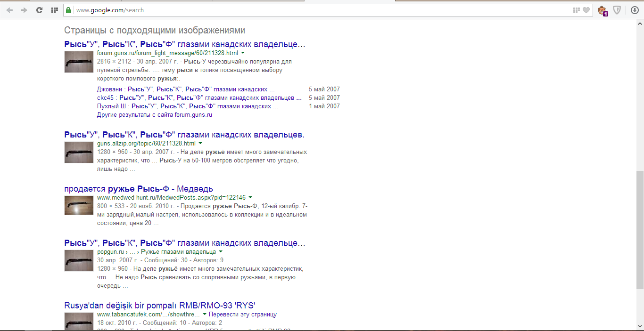This screenshot has height=331, width=644.
Task: Click text 'Сообщений: 10 - Авторов: 2'
Action: [182, 323]
